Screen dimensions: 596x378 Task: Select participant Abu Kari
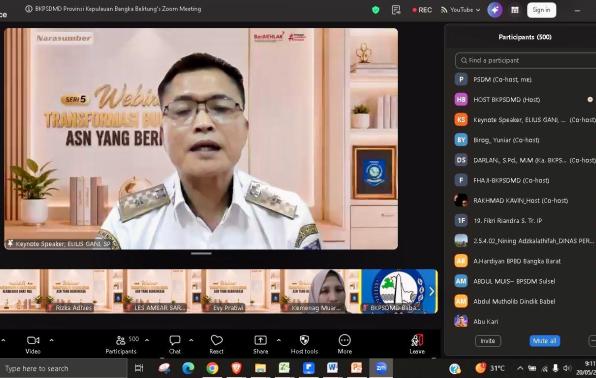pos(525,321)
